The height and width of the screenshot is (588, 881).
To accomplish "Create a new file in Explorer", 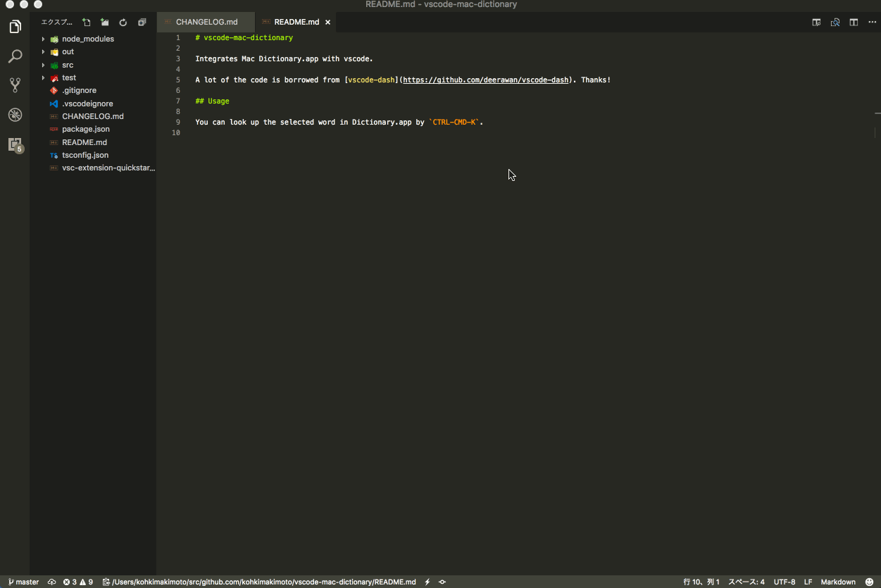I will pos(87,23).
